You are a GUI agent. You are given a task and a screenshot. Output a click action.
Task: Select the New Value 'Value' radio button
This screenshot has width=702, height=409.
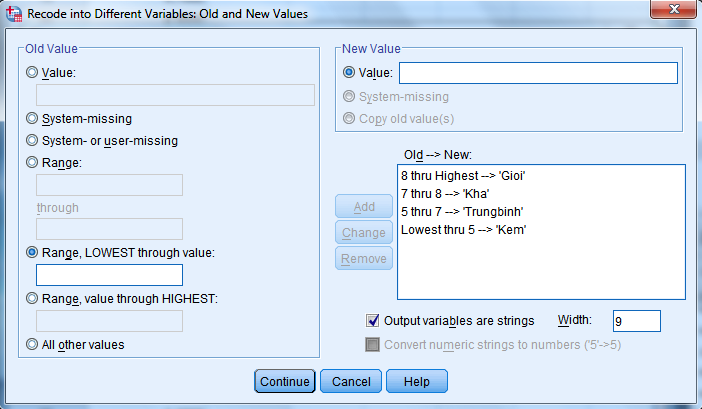pyautogui.click(x=349, y=72)
